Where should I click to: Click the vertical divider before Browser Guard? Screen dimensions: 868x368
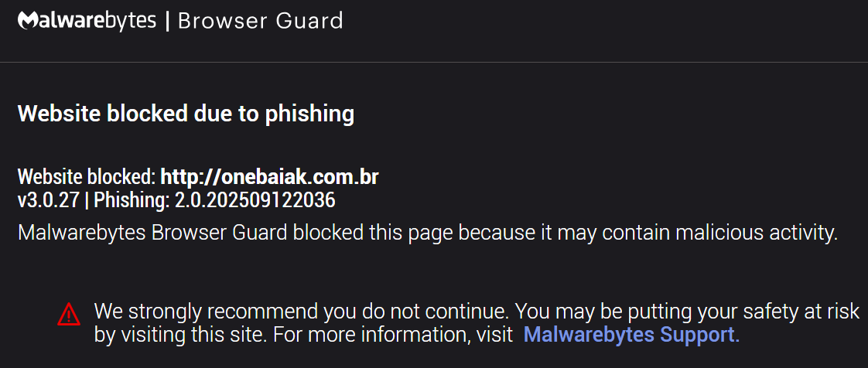click(167, 21)
